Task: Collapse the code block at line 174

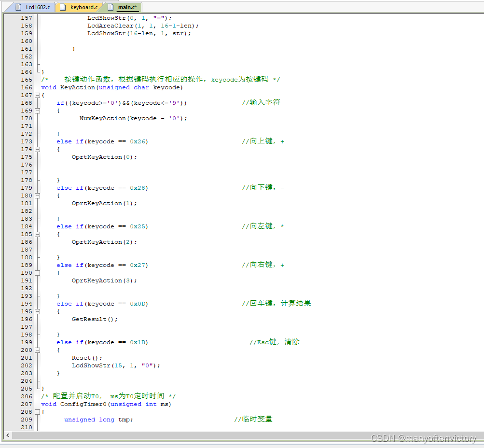Action: tap(37, 150)
